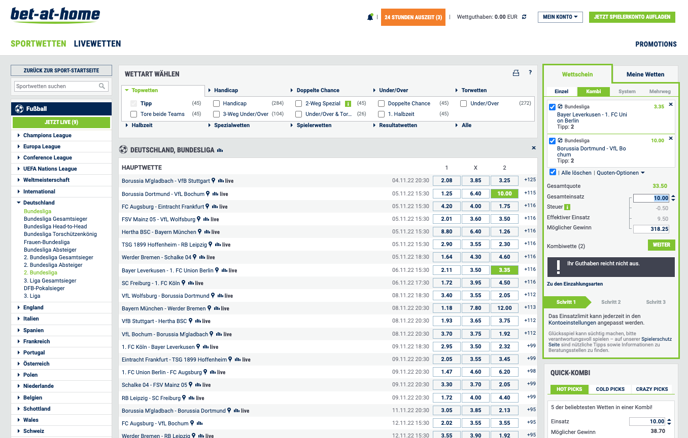Image resolution: width=688 pixels, height=438 pixels.
Task: Click the green Weiter button
Action: (661, 245)
